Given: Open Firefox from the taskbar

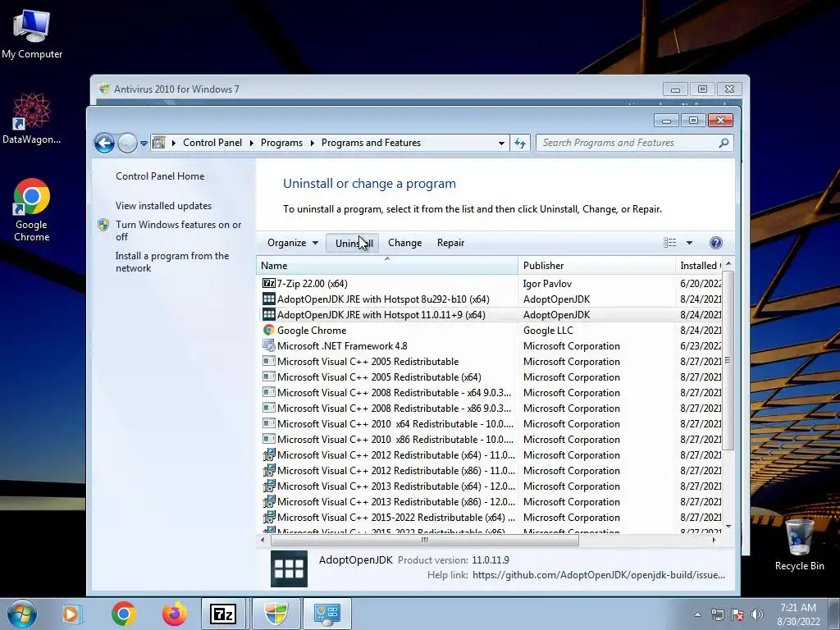Looking at the screenshot, I should click(x=175, y=614).
